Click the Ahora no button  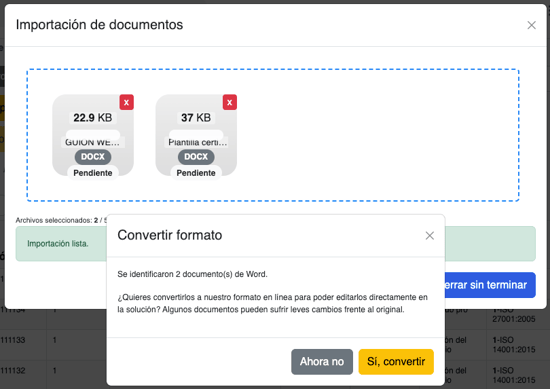(x=322, y=362)
